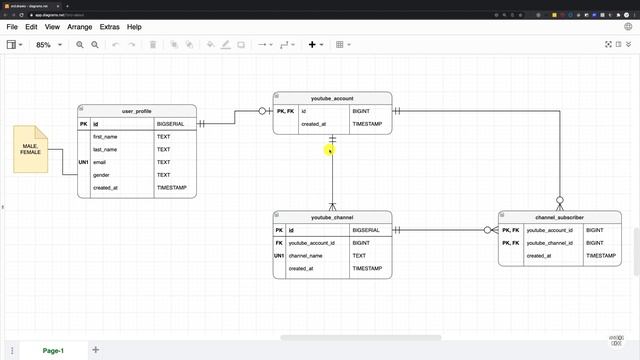Click the first_name field in user_profile
640x360 pixels.
point(105,137)
